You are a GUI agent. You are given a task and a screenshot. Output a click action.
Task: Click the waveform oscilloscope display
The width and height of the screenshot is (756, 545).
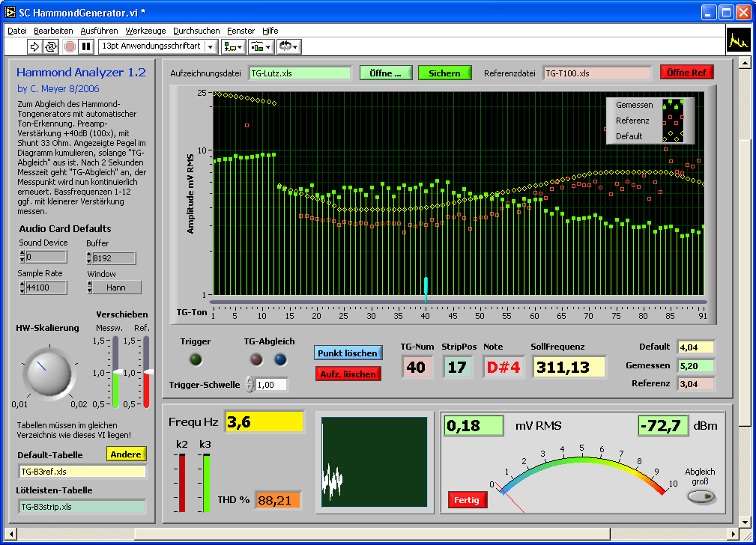(374, 462)
